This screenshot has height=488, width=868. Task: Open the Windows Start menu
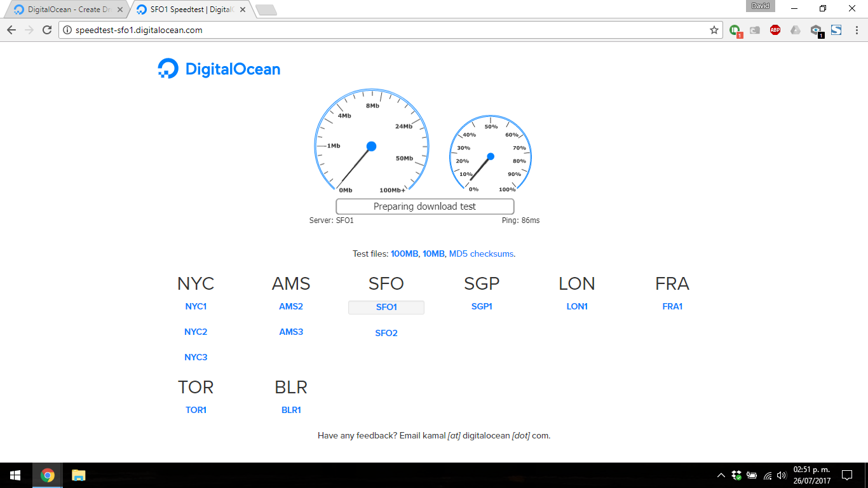pos(15,475)
